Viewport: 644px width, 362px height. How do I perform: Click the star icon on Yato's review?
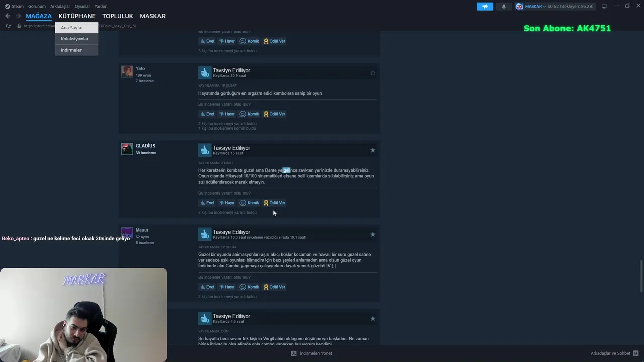click(373, 73)
